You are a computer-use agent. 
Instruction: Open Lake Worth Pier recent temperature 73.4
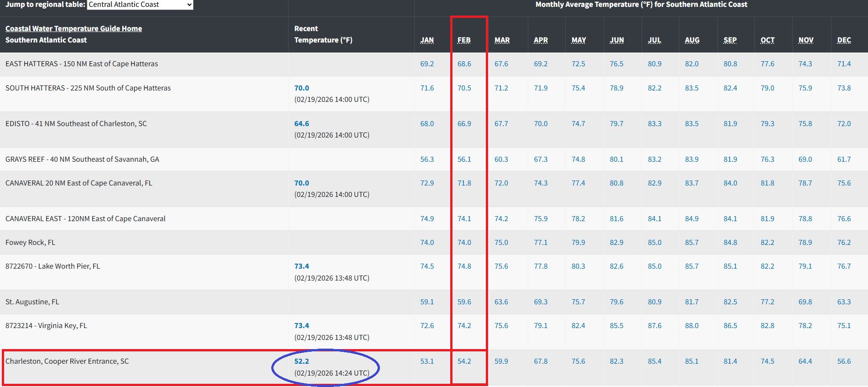301,266
